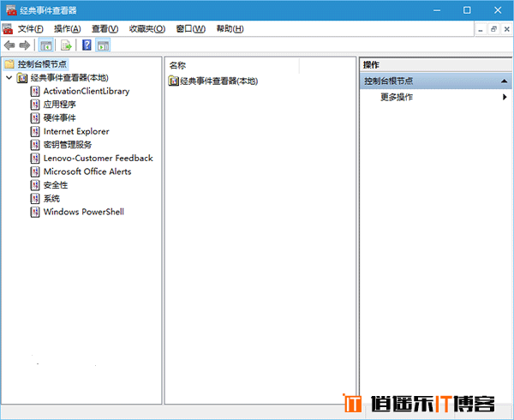This screenshot has width=514, height=420.
Task: Restore the inner MDI child window
Action: 493,29
